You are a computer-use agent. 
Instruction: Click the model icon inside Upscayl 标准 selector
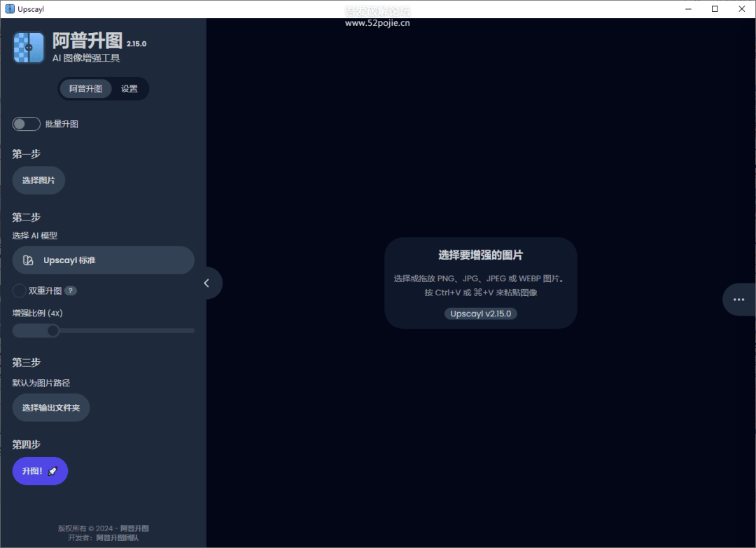[29, 260]
